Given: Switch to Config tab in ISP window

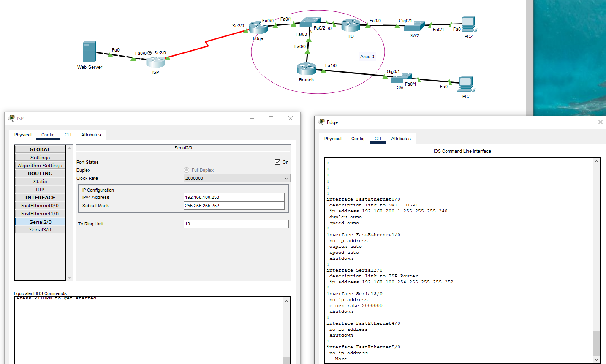Looking at the screenshot, I should coord(48,135).
